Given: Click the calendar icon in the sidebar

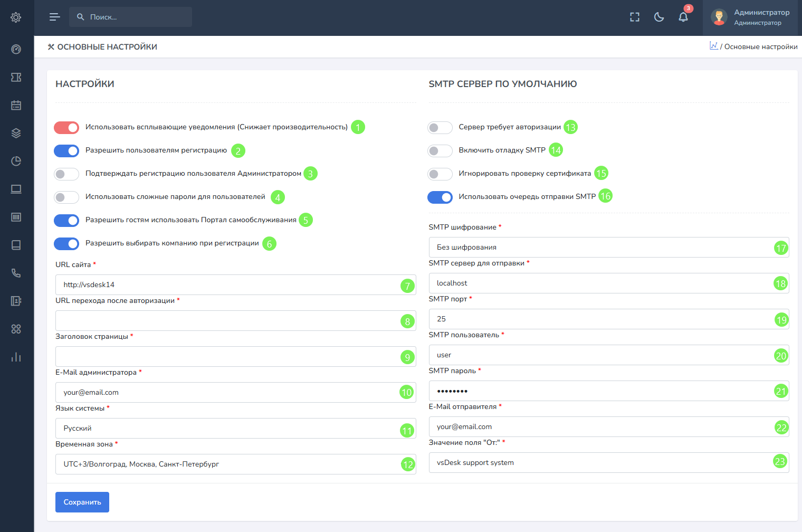Looking at the screenshot, I should 16,105.
